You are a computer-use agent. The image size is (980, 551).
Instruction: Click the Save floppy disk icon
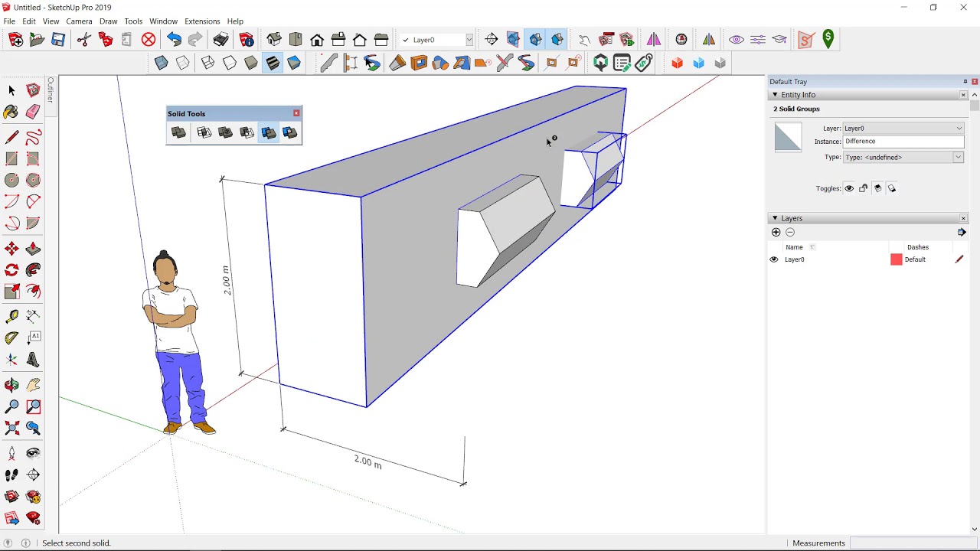pos(58,40)
